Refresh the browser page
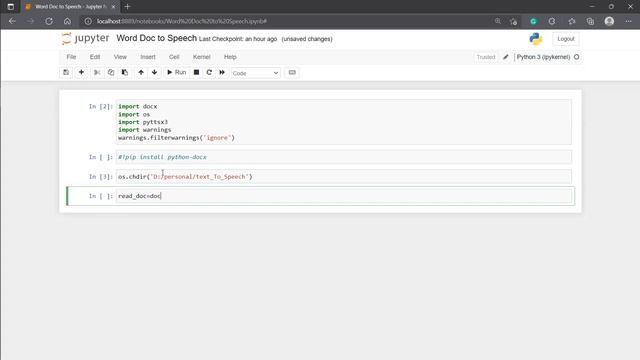Screen dimensions: 640x360 (49, 21)
